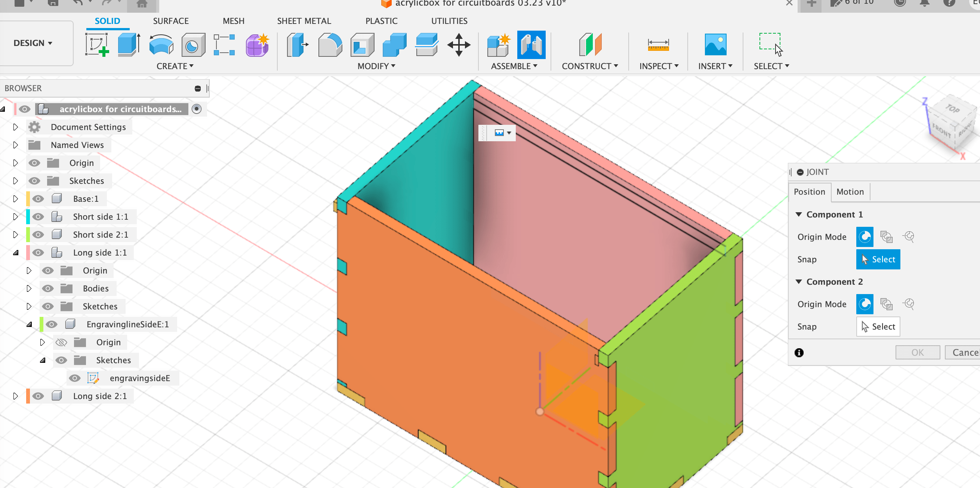Open the MODIFY menu
Image resolution: width=980 pixels, height=488 pixels.
pos(376,66)
